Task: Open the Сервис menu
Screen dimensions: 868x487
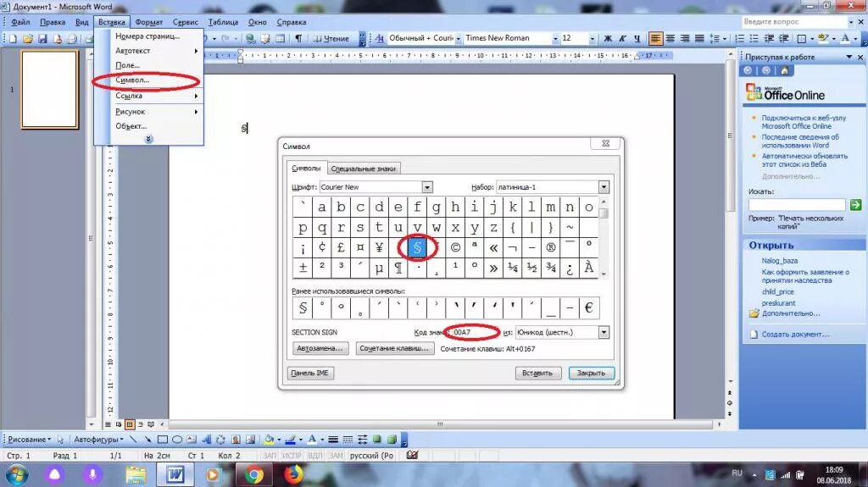Action: (186, 22)
